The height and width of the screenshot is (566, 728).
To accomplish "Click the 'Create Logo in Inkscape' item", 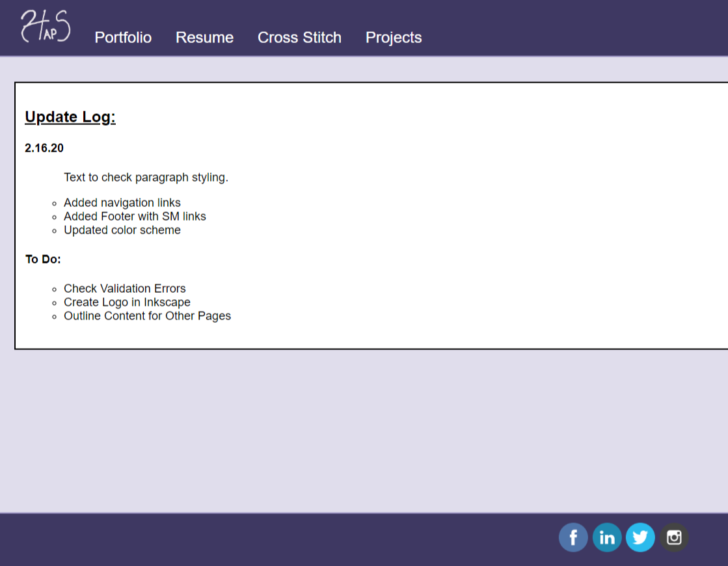I will 127,303.
